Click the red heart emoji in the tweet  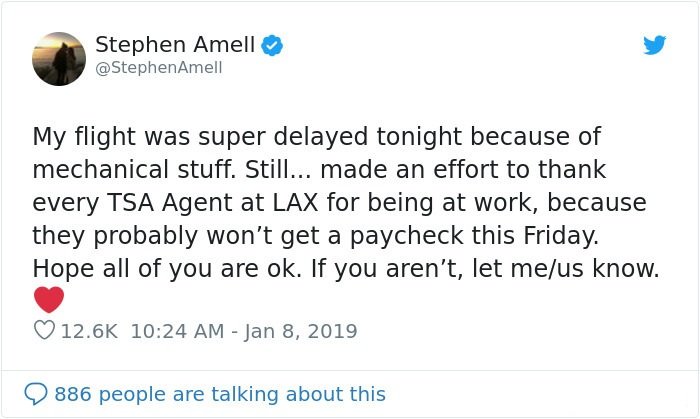point(49,299)
